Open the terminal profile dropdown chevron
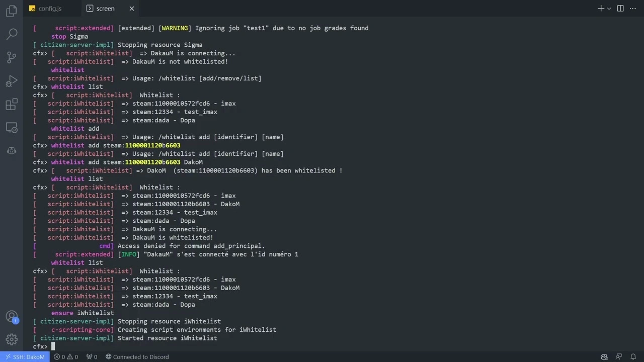This screenshot has height=362, width=644. coord(609,9)
